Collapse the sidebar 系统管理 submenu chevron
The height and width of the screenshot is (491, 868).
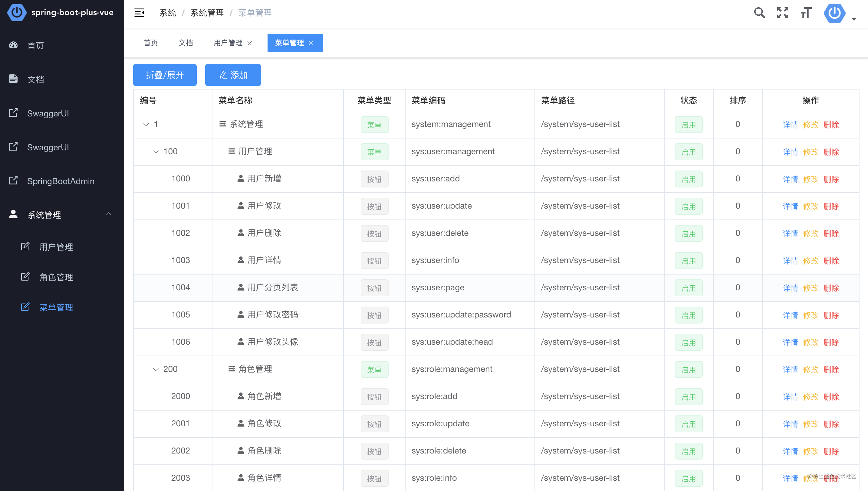point(108,214)
